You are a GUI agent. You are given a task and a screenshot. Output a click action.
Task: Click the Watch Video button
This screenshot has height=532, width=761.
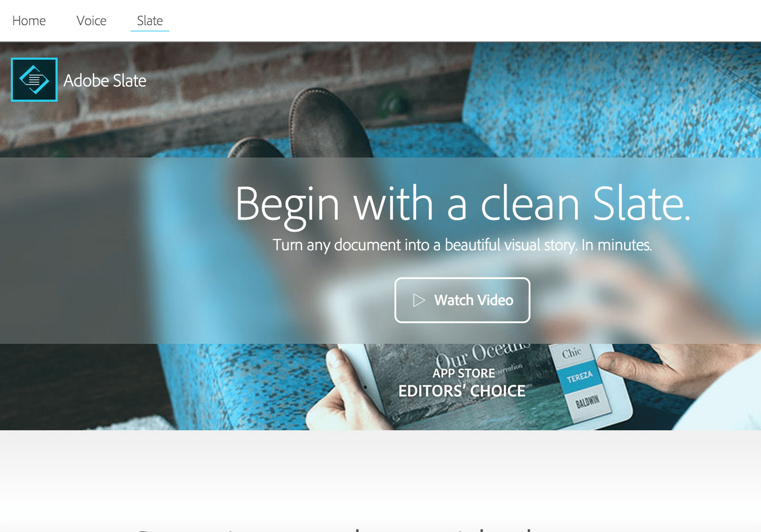click(x=462, y=300)
